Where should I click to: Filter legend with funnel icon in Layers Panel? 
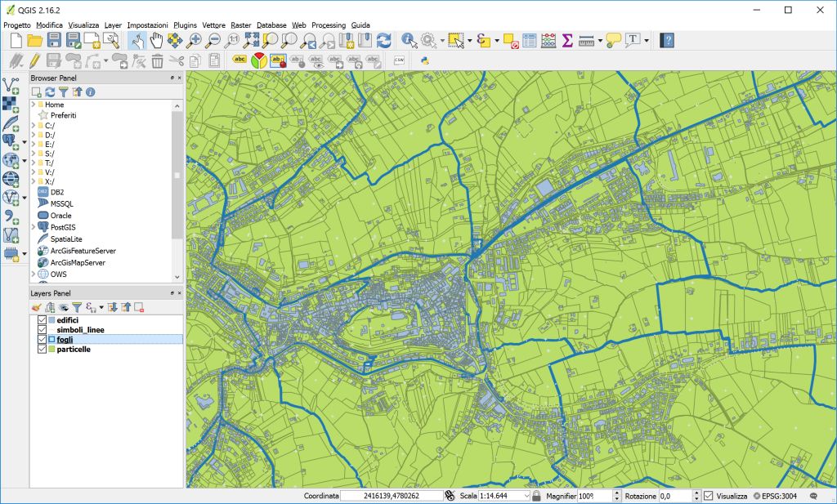[x=77, y=307]
